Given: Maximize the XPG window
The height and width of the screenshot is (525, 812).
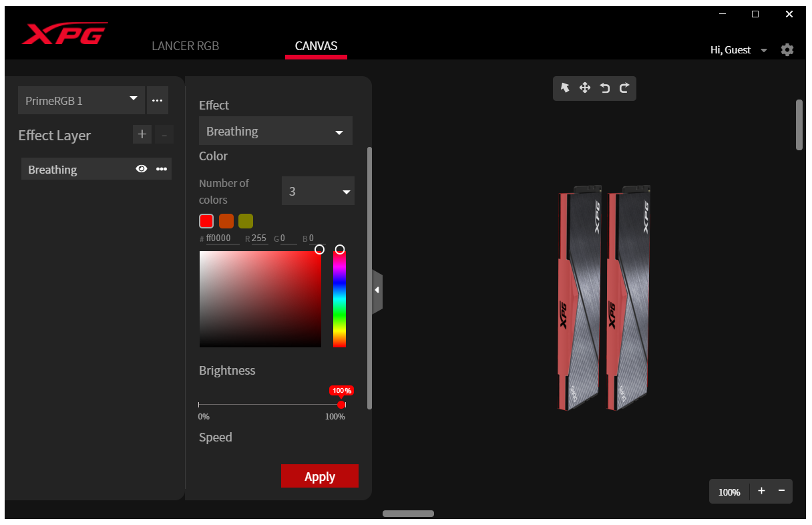Looking at the screenshot, I should (x=755, y=14).
